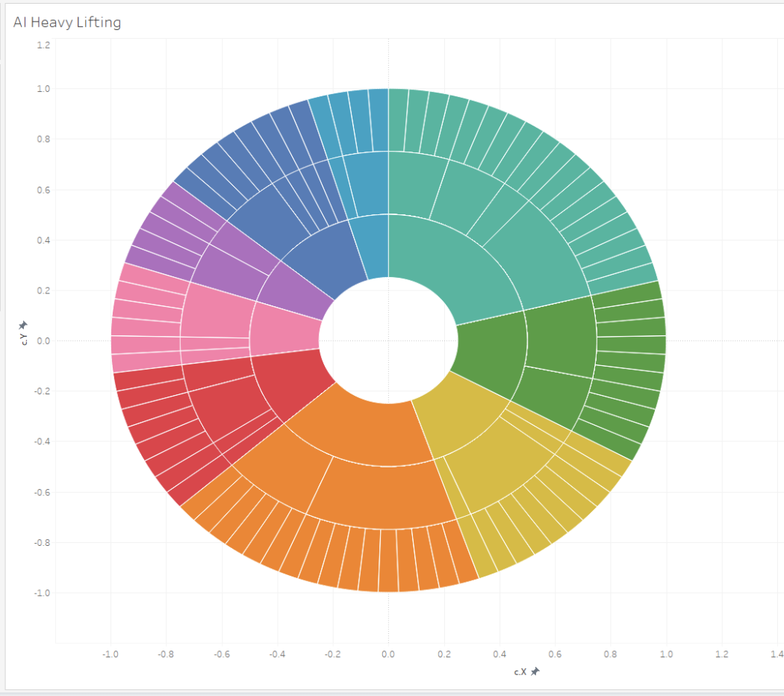Click the x-axis tick label -1.0
Viewport: 784px width, 696px height.
click(x=111, y=654)
